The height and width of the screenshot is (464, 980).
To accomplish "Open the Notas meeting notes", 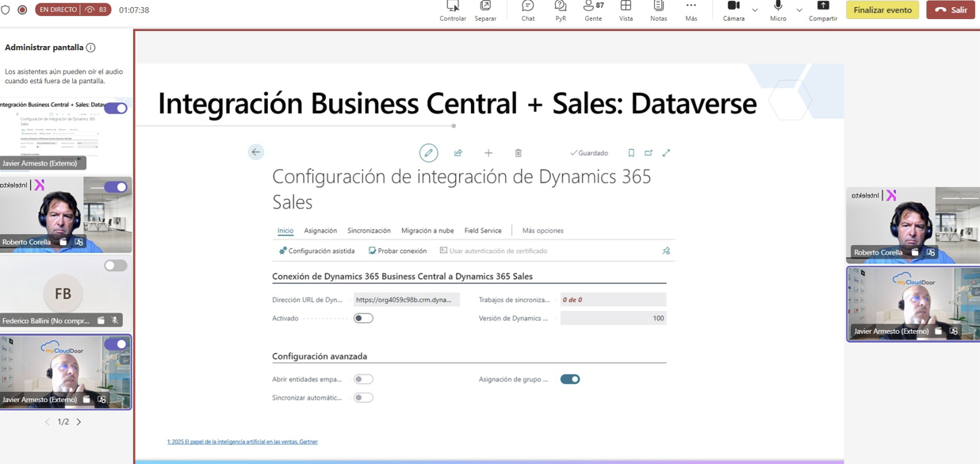I will click(x=658, y=10).
